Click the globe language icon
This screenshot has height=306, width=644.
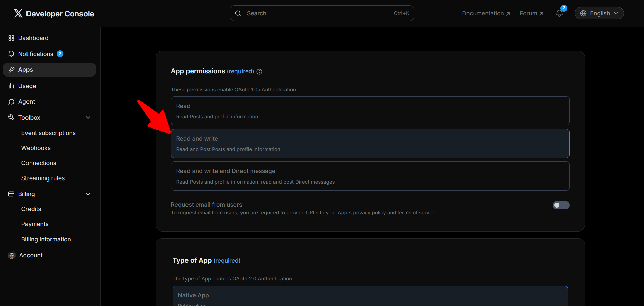point(583,13)
